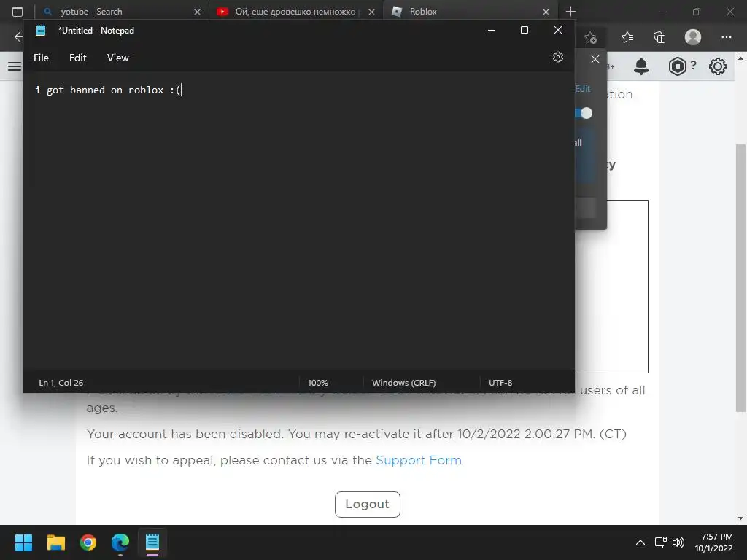Click 'Windows (CRLF)' line ending indicator
This screenshot has height=560, width=747.
(x=403, y=383)
